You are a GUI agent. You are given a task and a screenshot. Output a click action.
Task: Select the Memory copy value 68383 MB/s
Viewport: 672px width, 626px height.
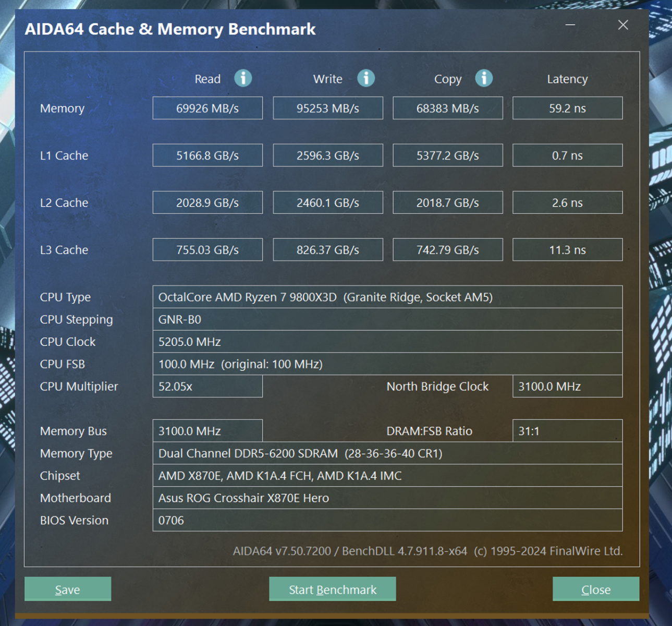click(448, 108)
